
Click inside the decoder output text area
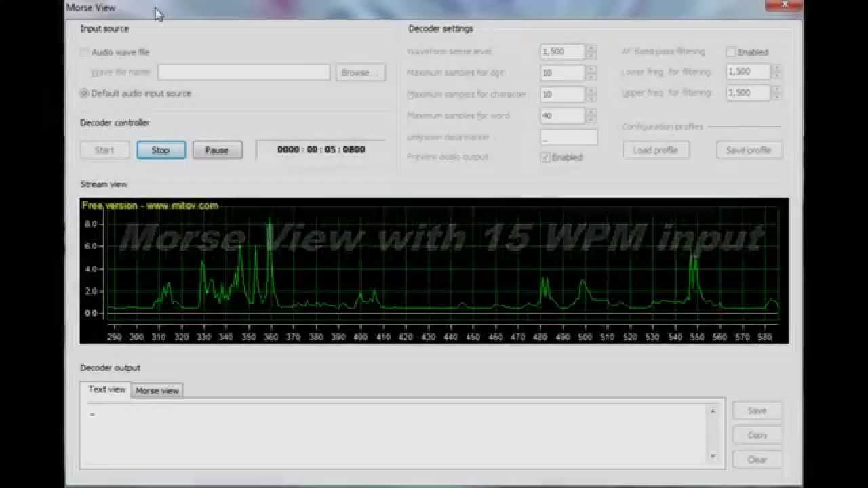[x=396, y=434]
